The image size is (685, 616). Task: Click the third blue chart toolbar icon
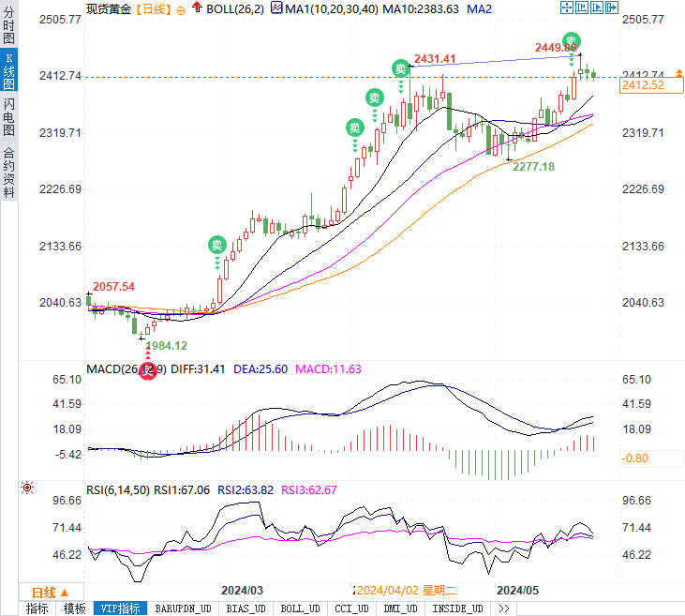click(x=596, y=8)
